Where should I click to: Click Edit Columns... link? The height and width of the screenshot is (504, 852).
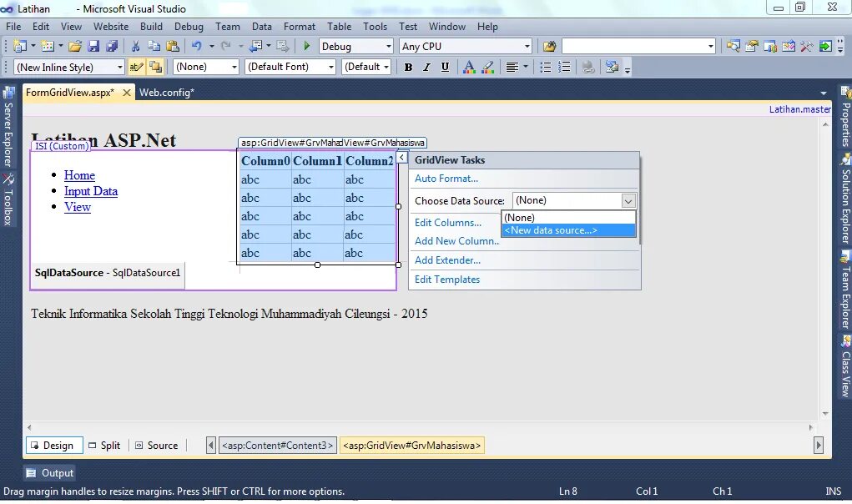pyautogui.click(x=448, y=223)
